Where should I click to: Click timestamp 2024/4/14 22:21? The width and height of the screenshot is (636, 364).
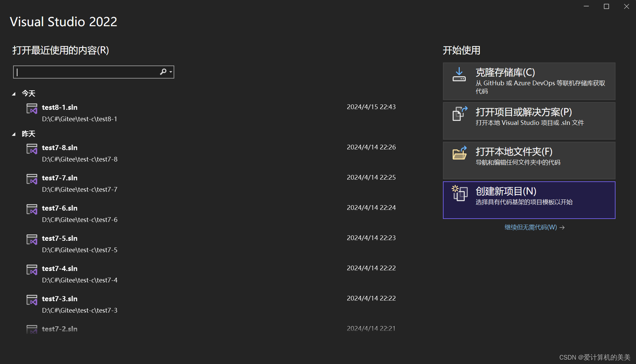pyautogui.click(x=371, y=328)
